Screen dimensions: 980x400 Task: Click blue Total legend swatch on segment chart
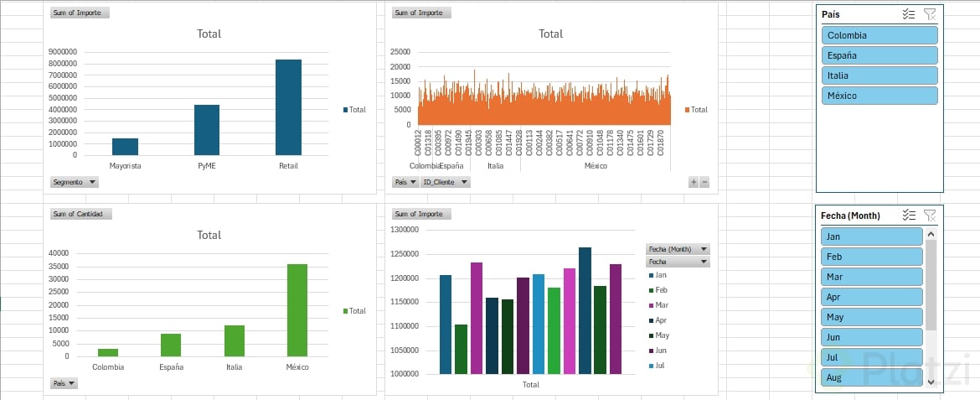click(346, 110)
